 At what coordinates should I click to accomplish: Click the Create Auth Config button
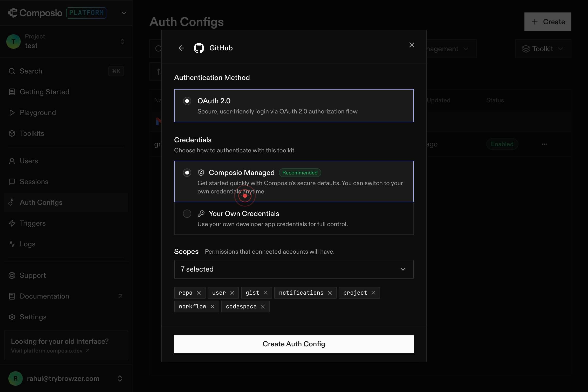(294, 344)
